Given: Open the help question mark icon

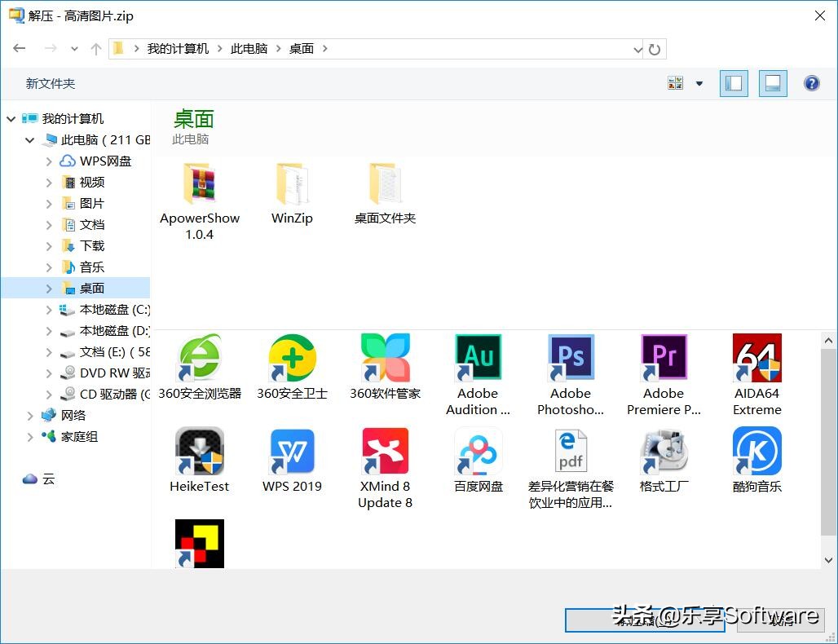Looking at the screenshot, I should click(812, 82).
